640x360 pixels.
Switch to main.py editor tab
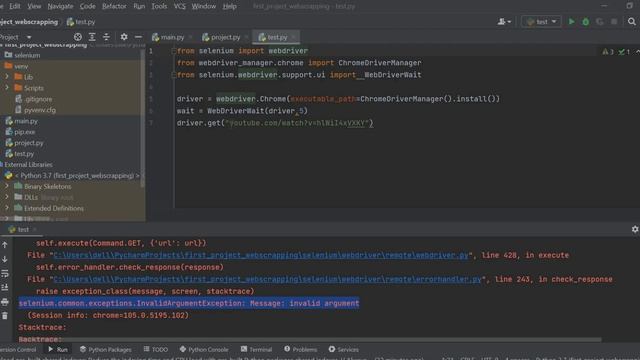168,37
